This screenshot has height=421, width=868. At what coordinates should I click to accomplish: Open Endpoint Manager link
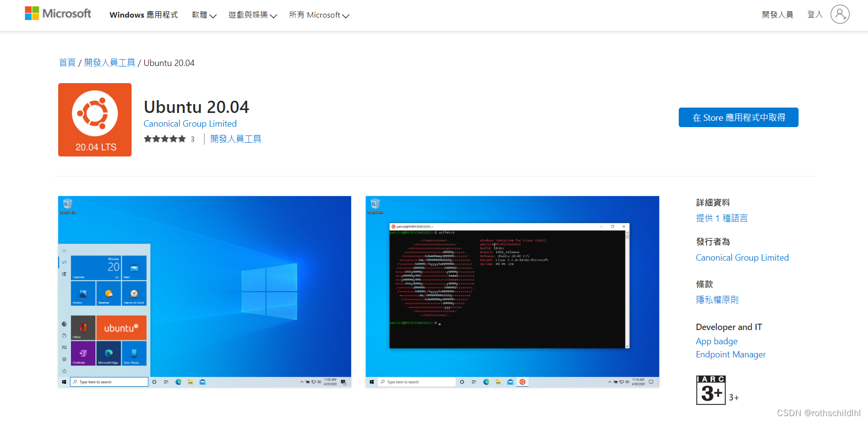click(x=731, y=355)
